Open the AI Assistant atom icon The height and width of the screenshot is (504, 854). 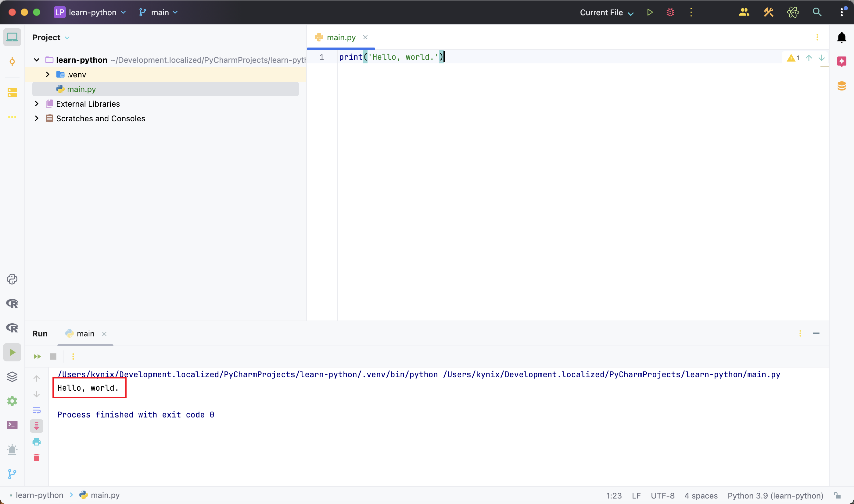792,12
